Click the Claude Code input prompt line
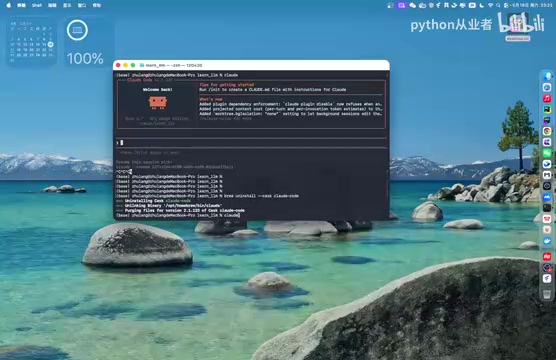Viewport: 556px width, 360px height. click(251, 143)
